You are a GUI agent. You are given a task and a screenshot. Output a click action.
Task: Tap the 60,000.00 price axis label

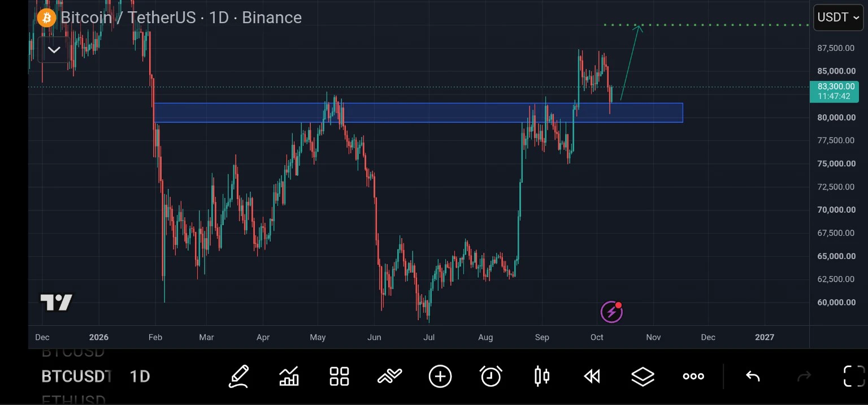[x=836, y=303]
